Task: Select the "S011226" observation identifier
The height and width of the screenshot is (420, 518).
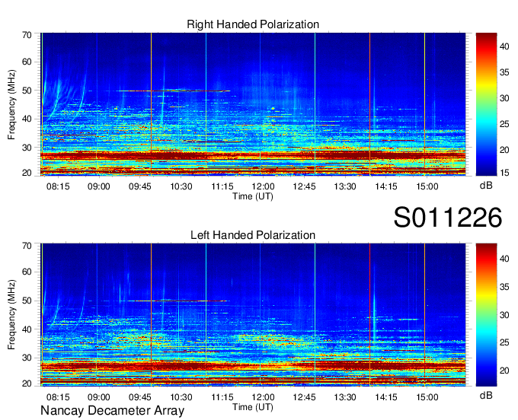Action: click(448, 218)
